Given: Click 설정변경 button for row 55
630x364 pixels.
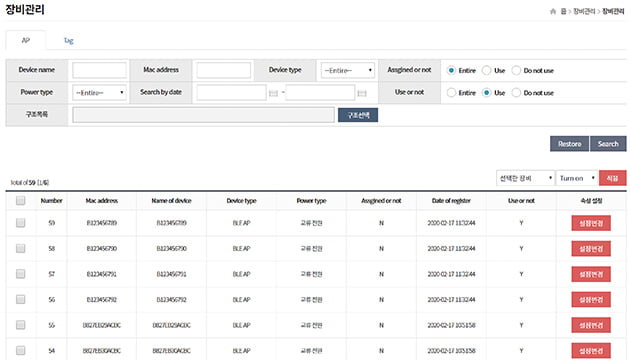Looking at the screenshot, I should coord(591,325).
